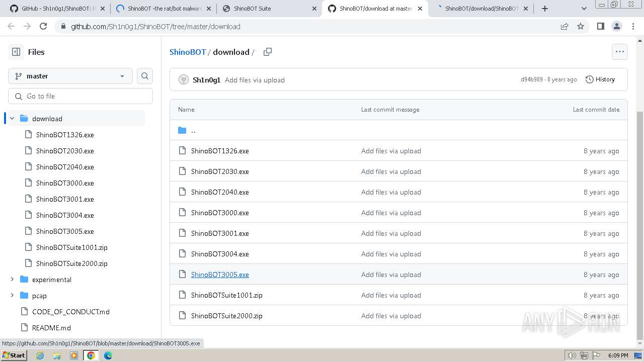Open ShinoBOTSuite1001.zip in the file list
Screen dimensions: 644x362
coord(227,295)
